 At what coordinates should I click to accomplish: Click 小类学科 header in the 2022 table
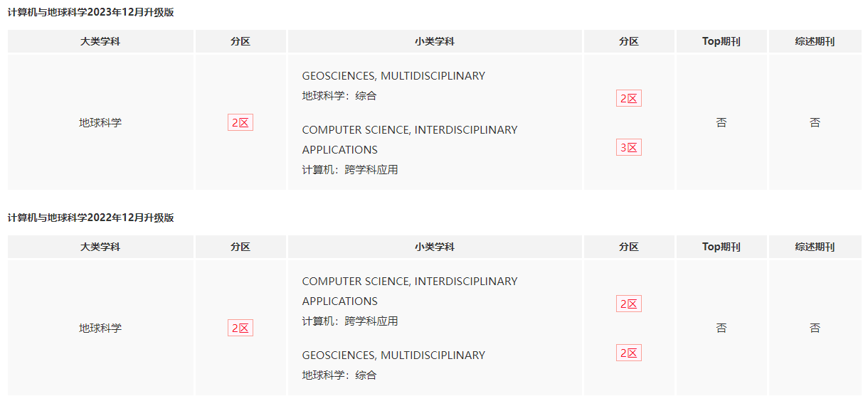[x=435, y=247]
